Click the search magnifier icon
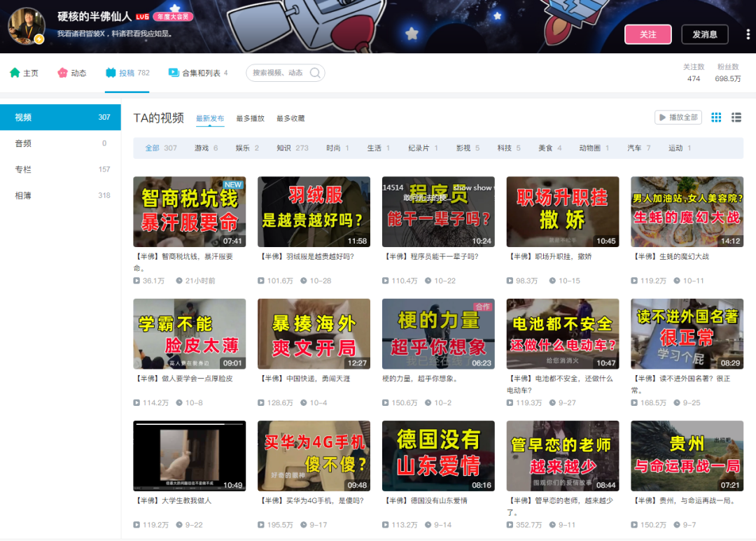 315,73
